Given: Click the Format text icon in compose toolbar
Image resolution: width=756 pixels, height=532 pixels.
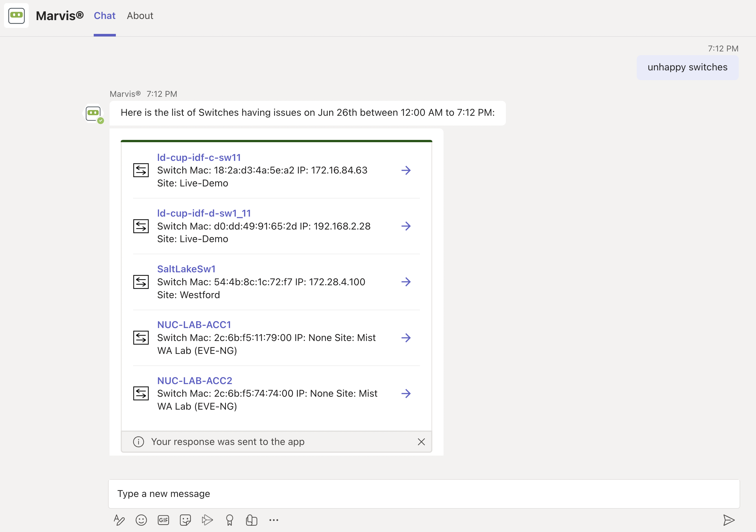Looking at the screenshot, I should pyautogui.click(x=119, y=520).
